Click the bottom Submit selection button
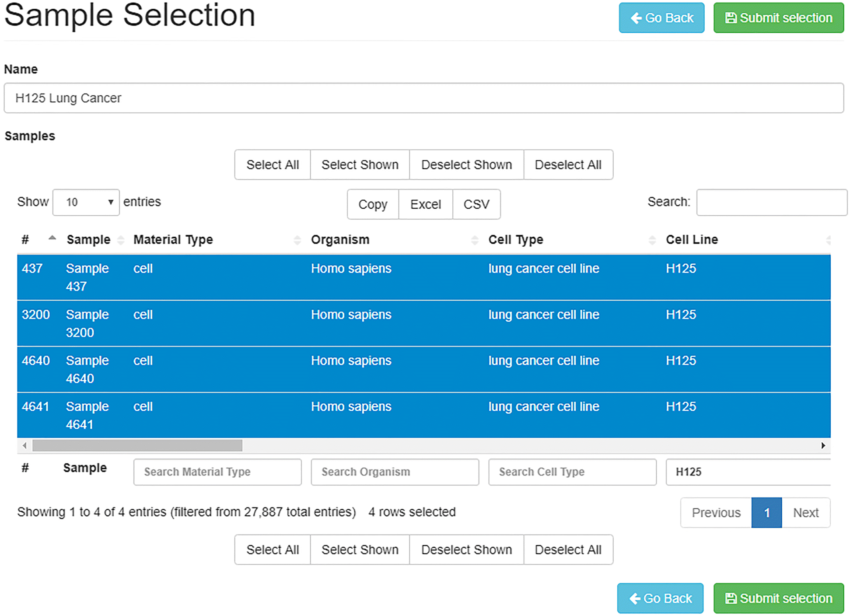Screen dimensions: 850x616 778,598
